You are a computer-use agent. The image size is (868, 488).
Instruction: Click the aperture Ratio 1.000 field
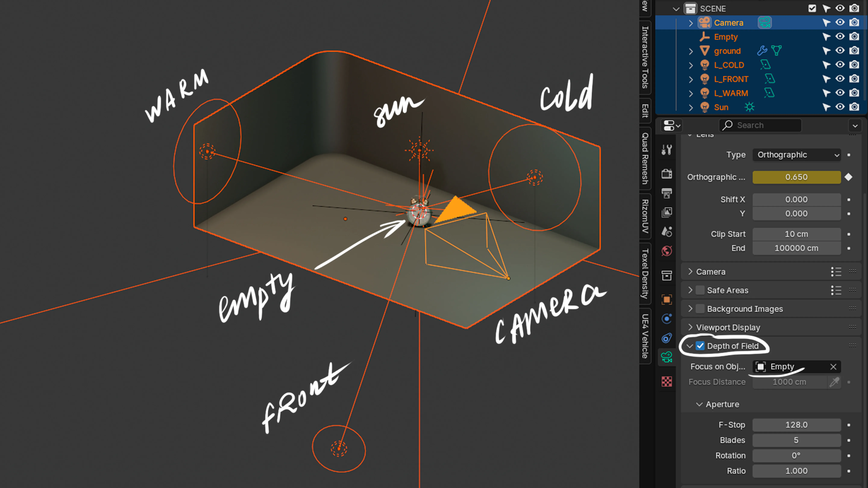pos(797,471)
